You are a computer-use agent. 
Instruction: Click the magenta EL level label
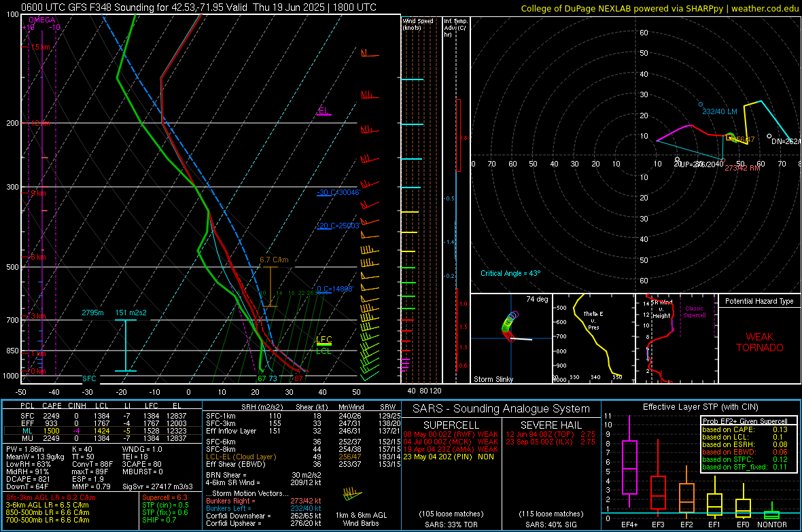point(324,111)
